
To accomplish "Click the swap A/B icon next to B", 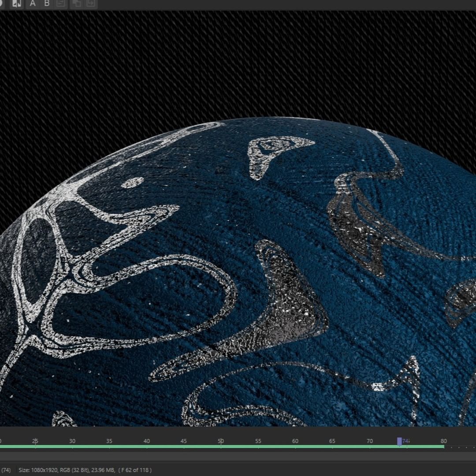I will click(61, 4).
